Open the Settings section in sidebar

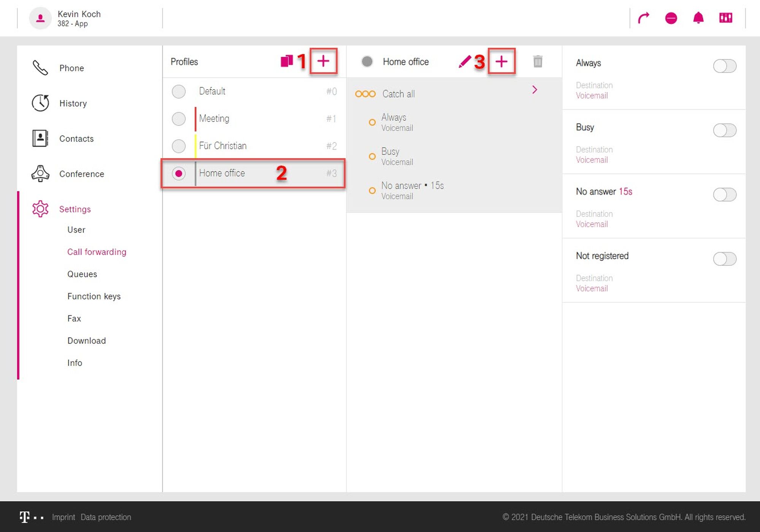pyautogui.click(x=75, y=209)
